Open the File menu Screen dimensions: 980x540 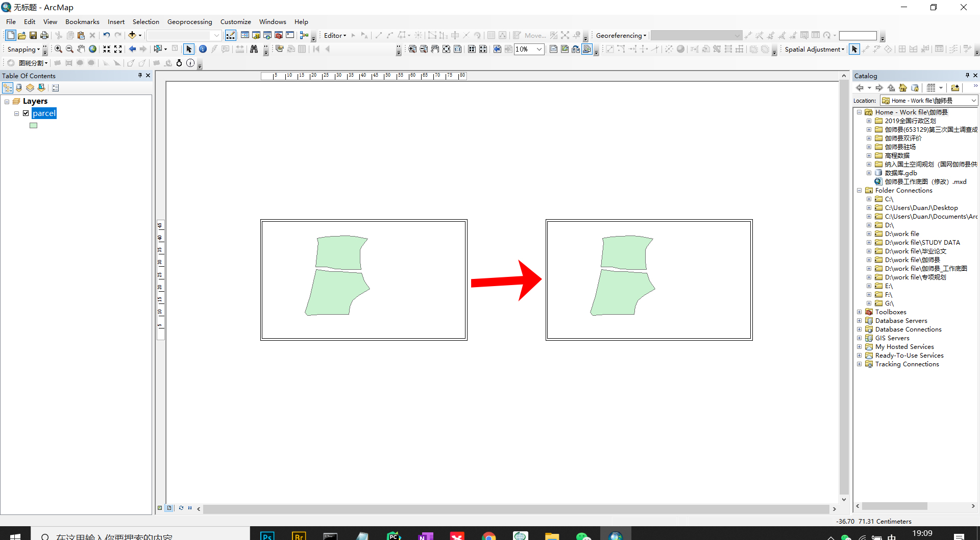(x=11, y=21)
